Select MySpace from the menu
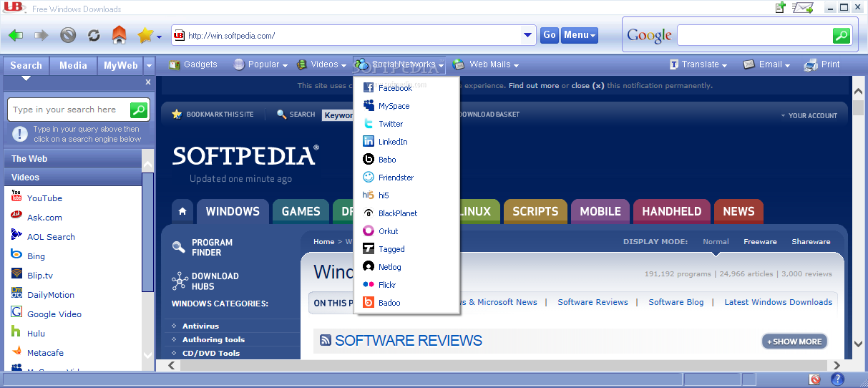This screenshot has width=868, height=388. coord(406,106)
